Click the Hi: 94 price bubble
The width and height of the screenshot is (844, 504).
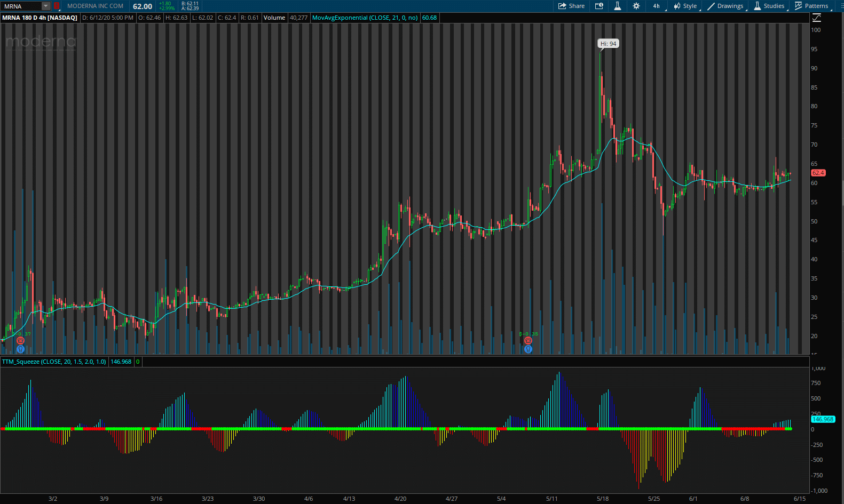(608, 44)
